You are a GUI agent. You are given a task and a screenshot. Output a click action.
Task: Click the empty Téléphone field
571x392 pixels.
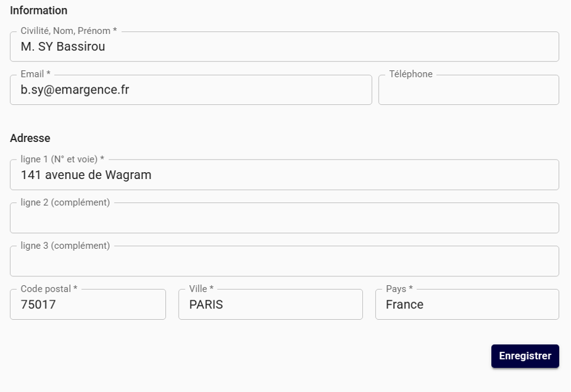coord(468,90)
